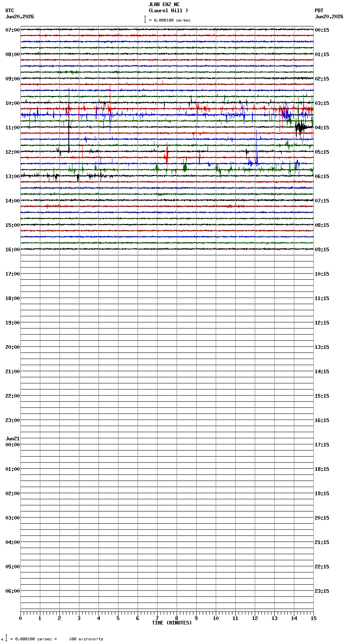Click the blue burst on the 10:30 trace near minute 13.5
This screenshot has height=644, width=346.
(x=287, y=114)
